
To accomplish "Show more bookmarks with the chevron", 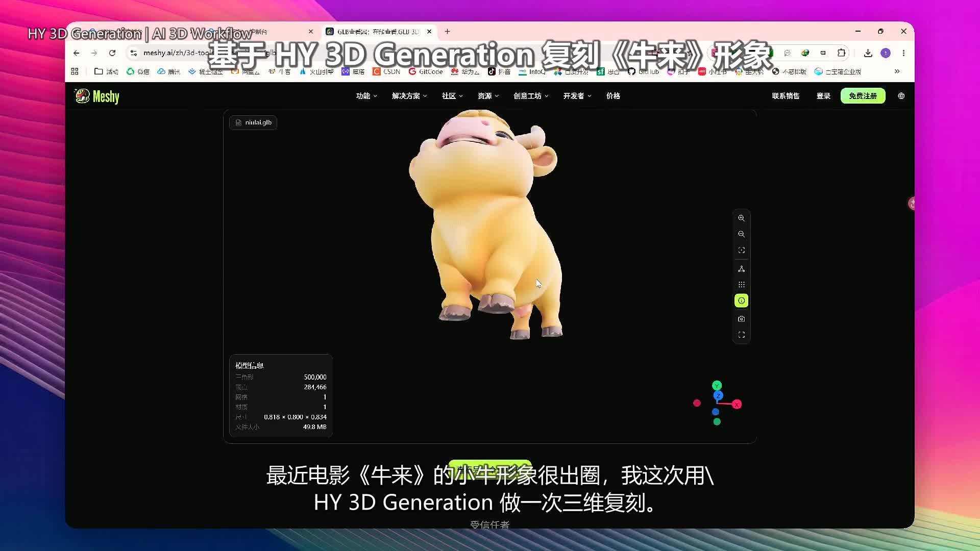I will click(897, 71).
